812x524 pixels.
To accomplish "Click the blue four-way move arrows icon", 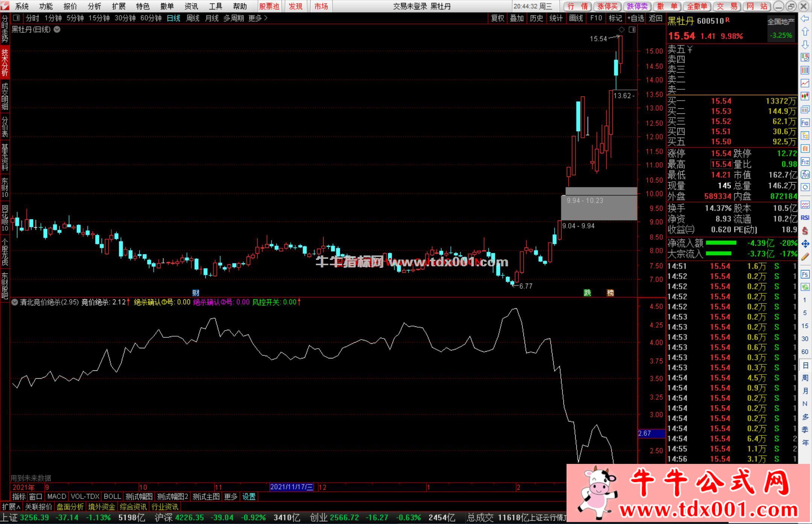I will pyautogui.click(x=805, y=244).
